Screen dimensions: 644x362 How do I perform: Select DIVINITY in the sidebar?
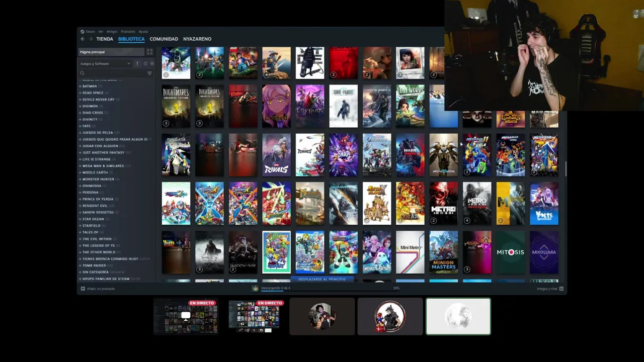90,119
